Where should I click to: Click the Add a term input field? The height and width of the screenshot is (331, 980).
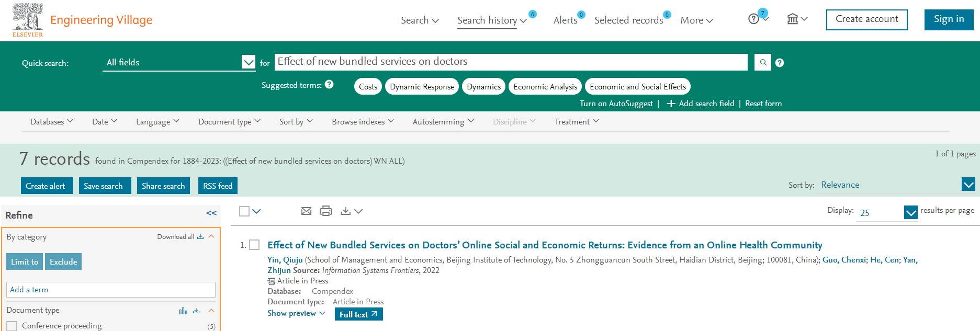pos(110,290)
